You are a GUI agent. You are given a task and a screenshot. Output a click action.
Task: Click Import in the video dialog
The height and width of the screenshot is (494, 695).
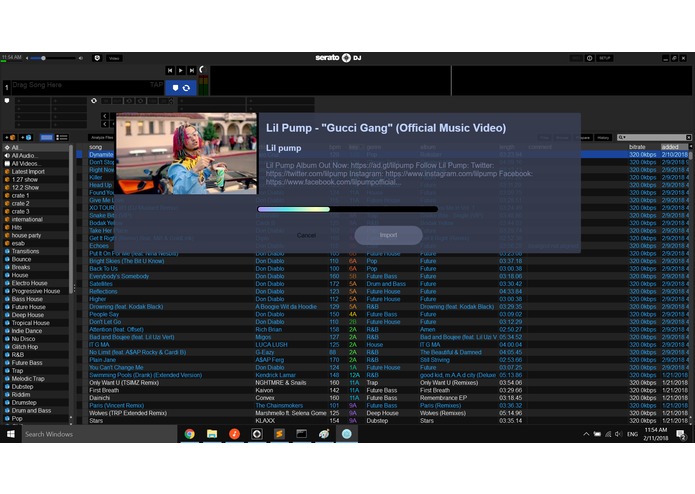[x=388, y=235]
